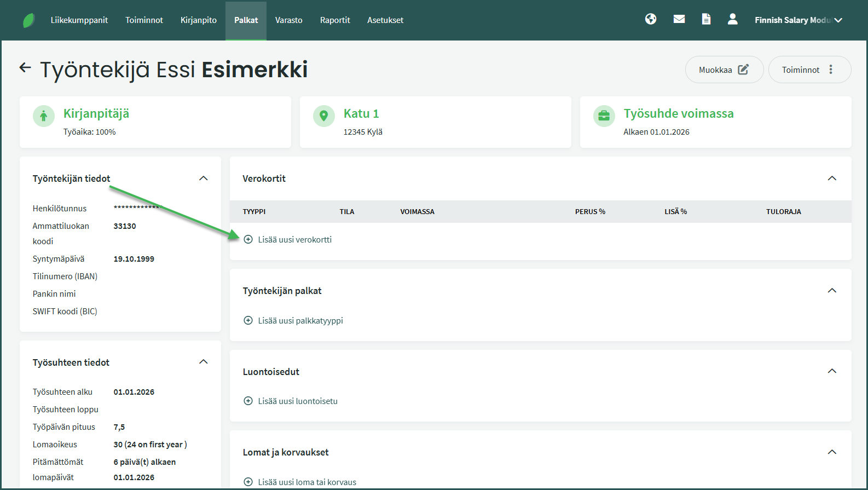
Task: Open the Toiminnot actions button
Action: [x=809, y=70]
